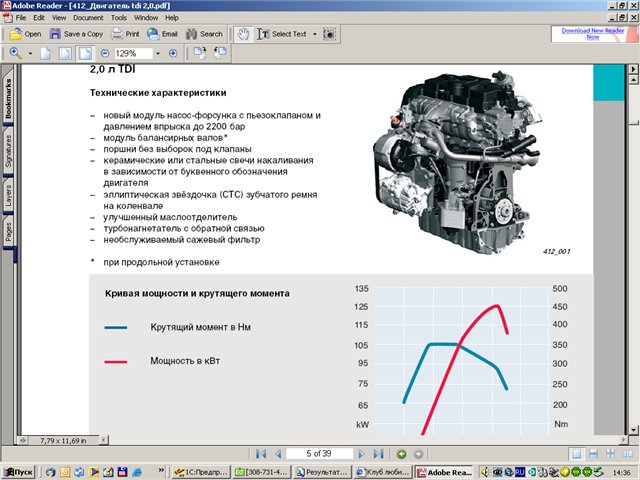
Task: Open the Document menu
Action: (x=88, y=18)
